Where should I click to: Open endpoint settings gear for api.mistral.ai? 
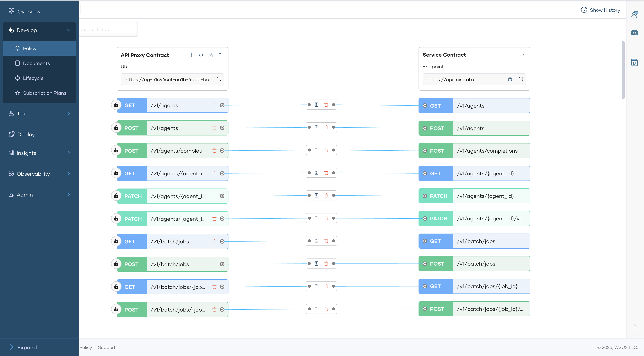[510, 79]
